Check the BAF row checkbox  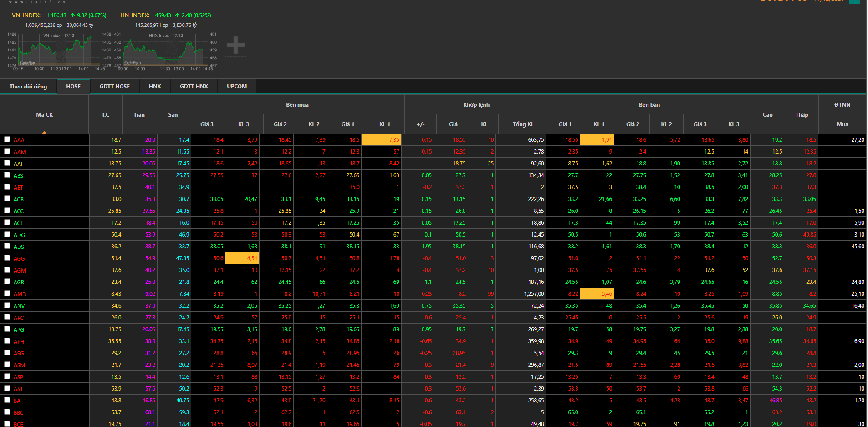[x=7, y=400]
